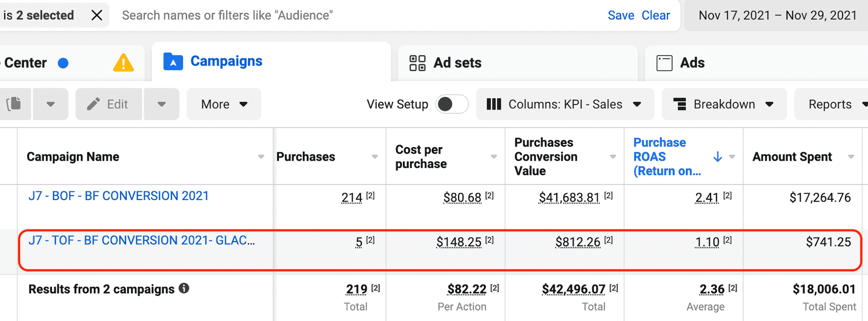The image size is (868, 321).
Task: Click the Save filter link
Action: click(621, 15)
